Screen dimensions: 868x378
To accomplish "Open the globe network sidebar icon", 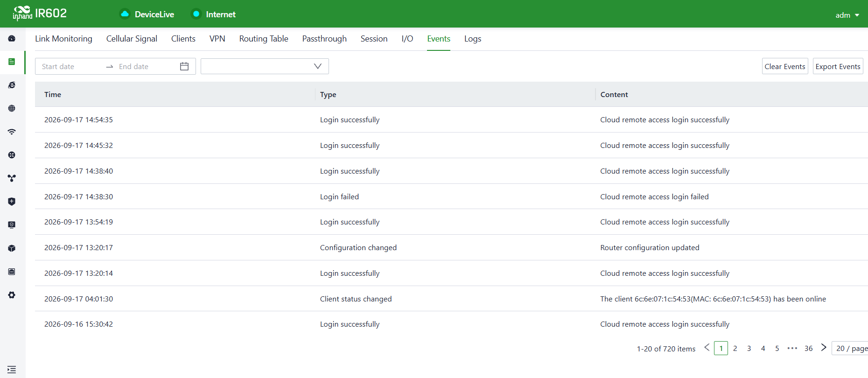I will click(12, 108).
